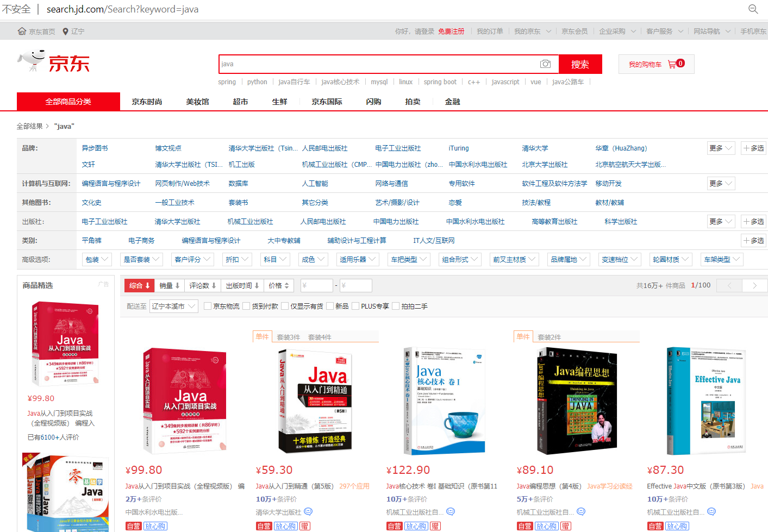Open Java从入门到精通 book cover

tap(315, 401)
